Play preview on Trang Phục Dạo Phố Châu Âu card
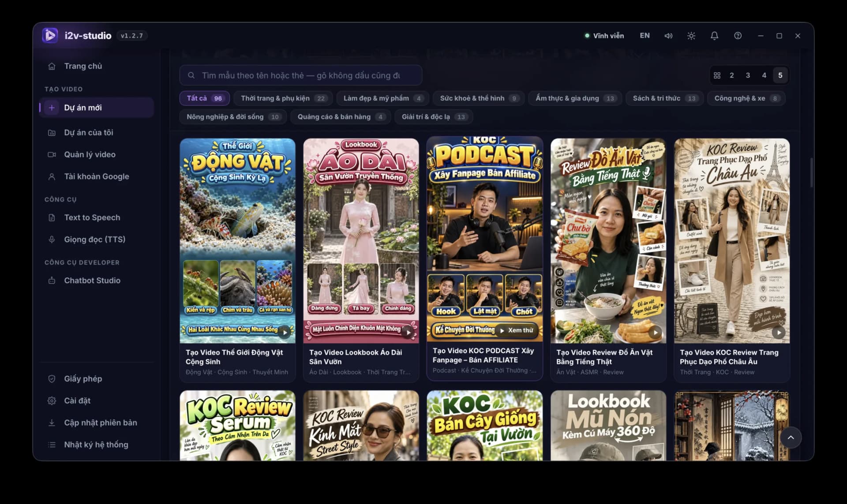847x504 pixels. click(x=779, y=332)
